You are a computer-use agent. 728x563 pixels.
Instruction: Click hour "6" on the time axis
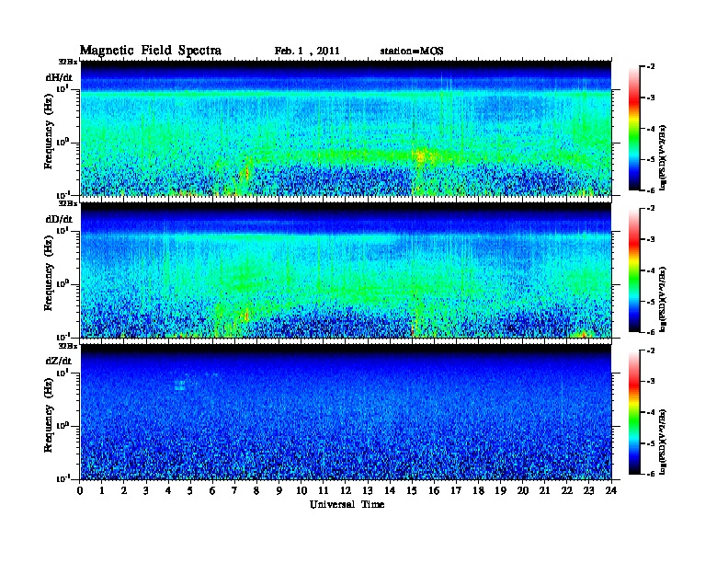point(212,490)
